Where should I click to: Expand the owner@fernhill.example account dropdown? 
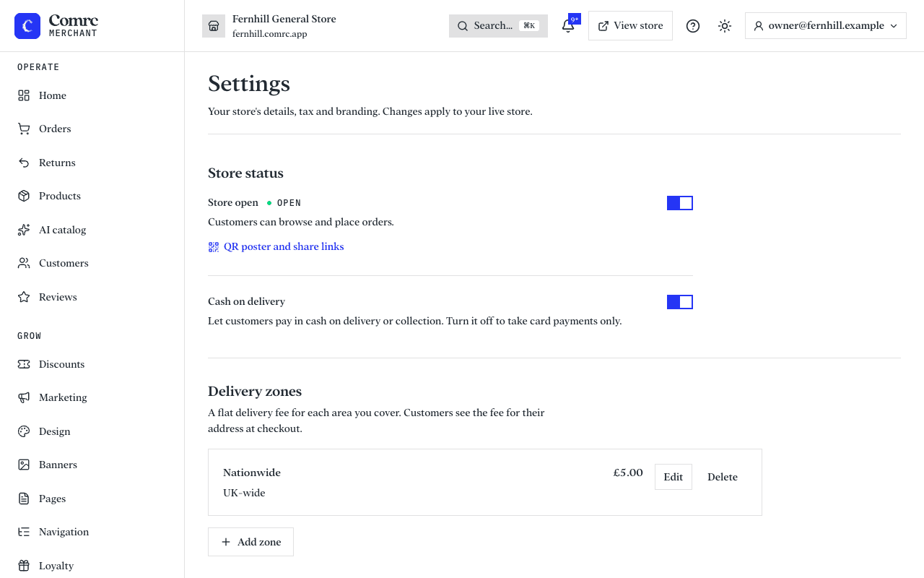click(x=826, y=26)
